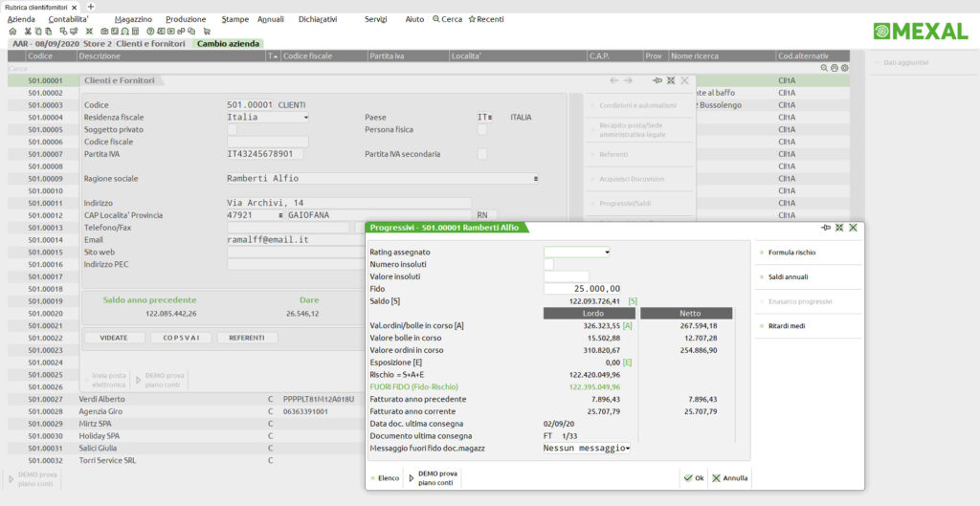Click the COPSVAI button
The height and width of the screenshot is (506, 980).
[181, 338]
